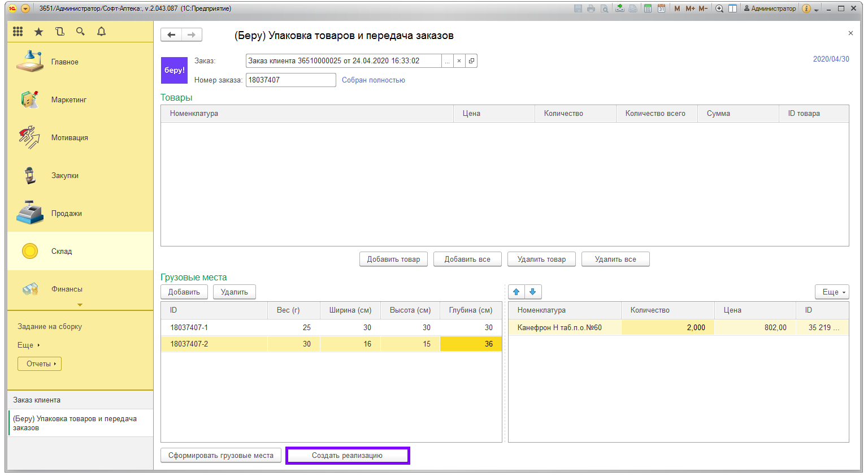The image size is (868, 476).
Task: Open the calendar icon in title bar
Action: (x=661, y=8)
